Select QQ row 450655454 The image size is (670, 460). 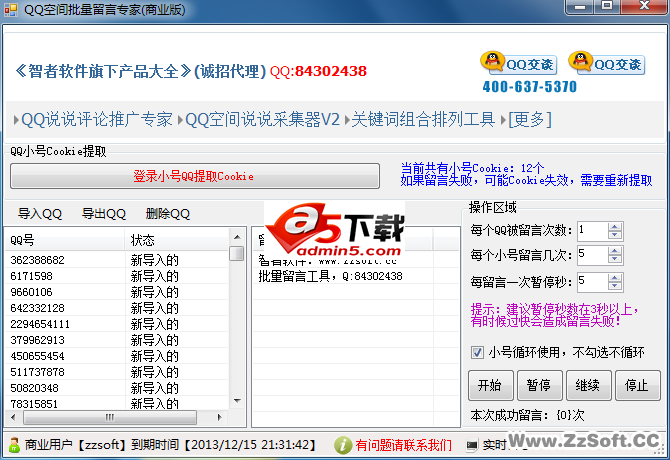pos(117,356)
